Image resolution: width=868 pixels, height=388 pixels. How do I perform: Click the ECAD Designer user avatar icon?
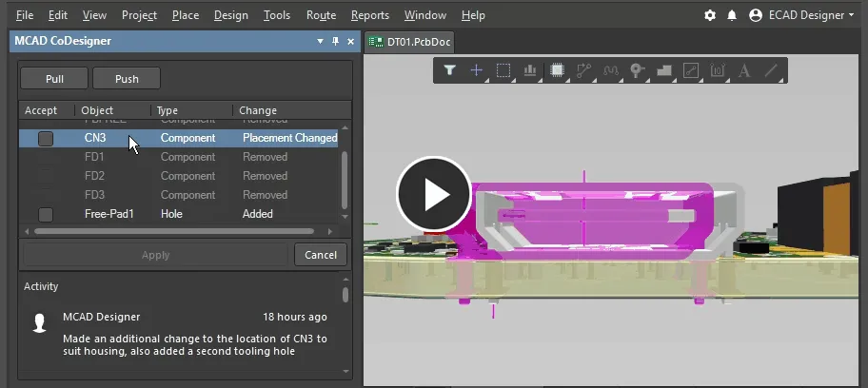756,15
